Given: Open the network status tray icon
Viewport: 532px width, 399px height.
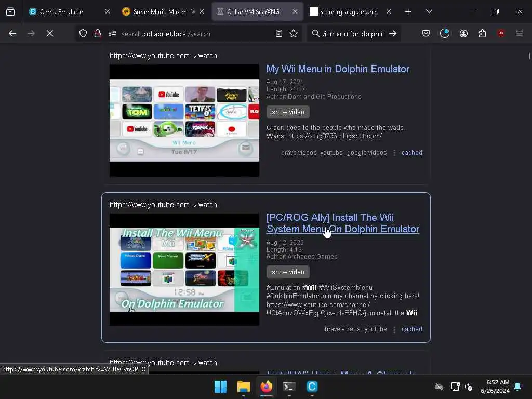Looking at the screenshot, I should tap(455, 387).
